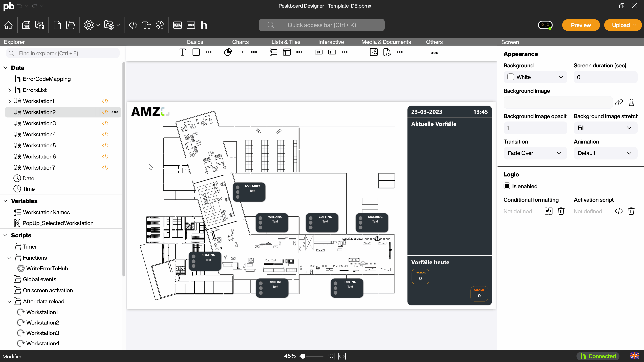644x362 pixels.
Task: Insert a text input box control
Action: [x=332, y=52]
